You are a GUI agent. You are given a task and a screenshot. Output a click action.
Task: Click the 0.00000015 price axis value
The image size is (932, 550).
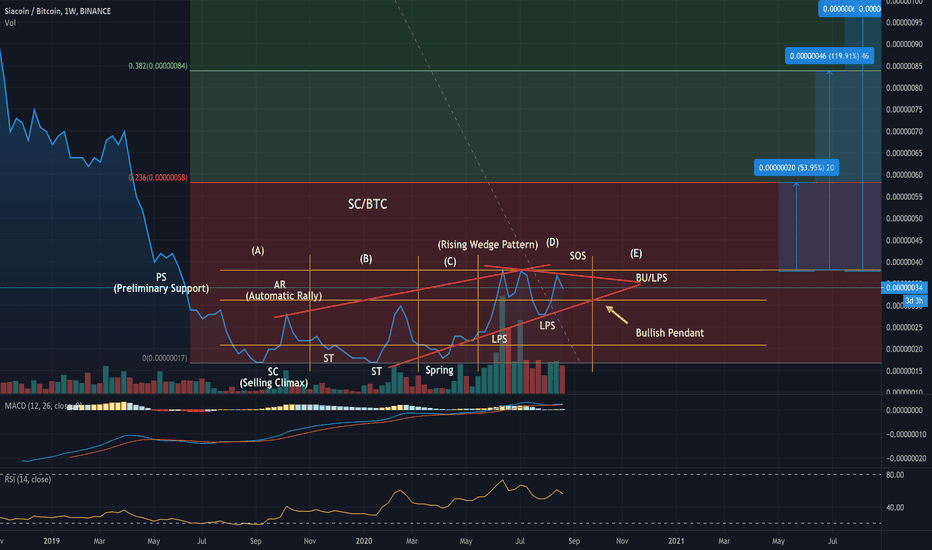[904, 371]
